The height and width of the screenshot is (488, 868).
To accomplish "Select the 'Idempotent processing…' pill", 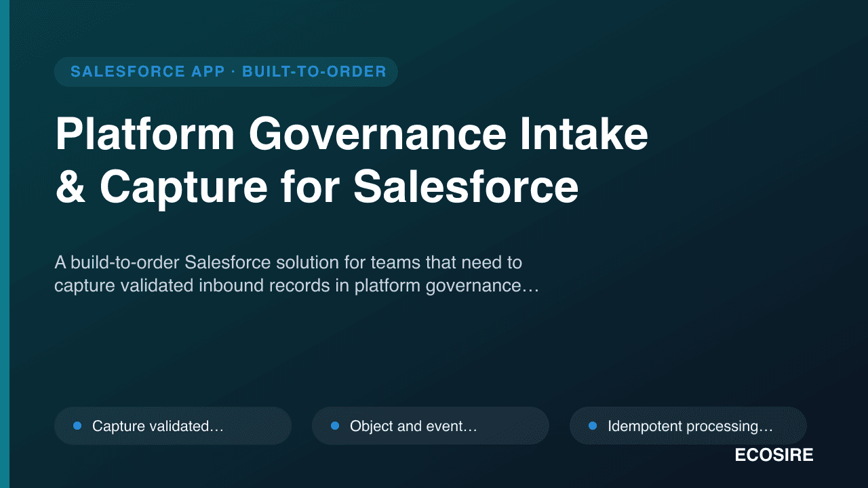I will pos(688,426).
